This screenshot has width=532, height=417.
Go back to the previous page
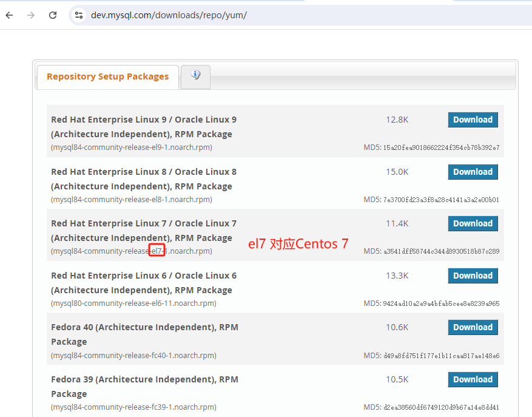pyautogui.click(x=10, y=15)
